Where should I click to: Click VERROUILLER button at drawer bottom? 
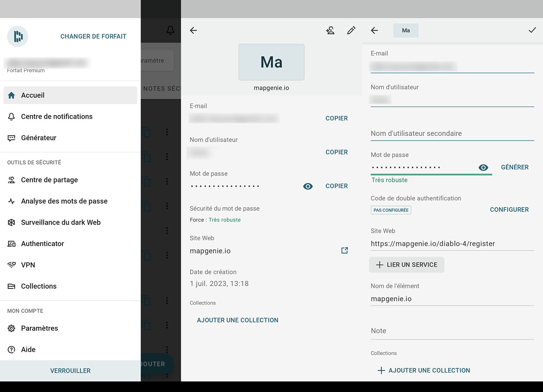click(70, 371)
